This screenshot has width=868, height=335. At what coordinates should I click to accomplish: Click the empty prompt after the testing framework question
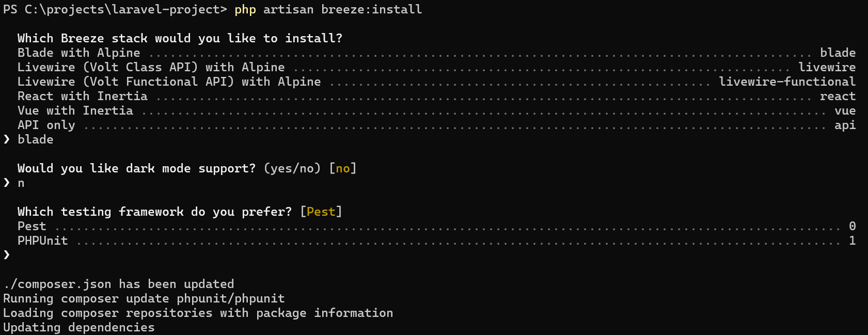click(6, 254)
